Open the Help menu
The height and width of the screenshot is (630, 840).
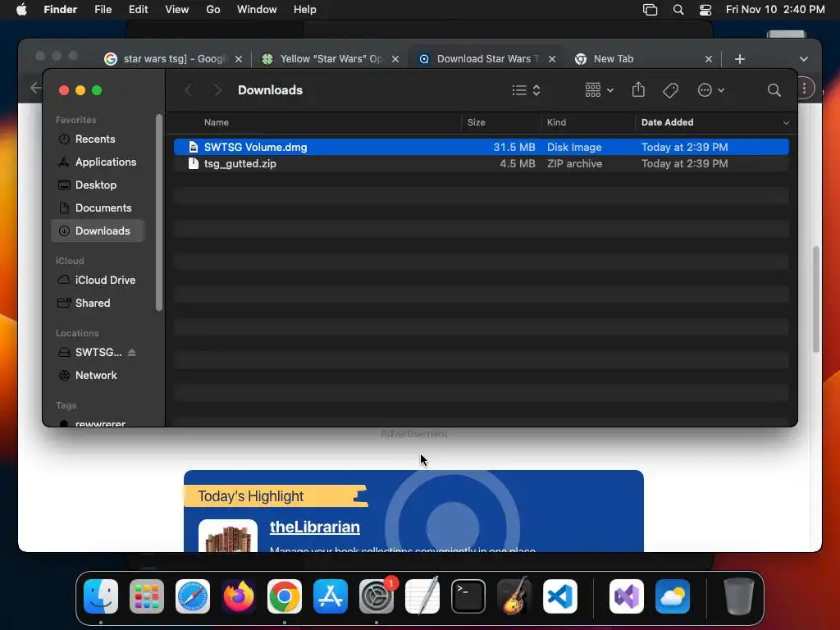click(x=305, y=10)
